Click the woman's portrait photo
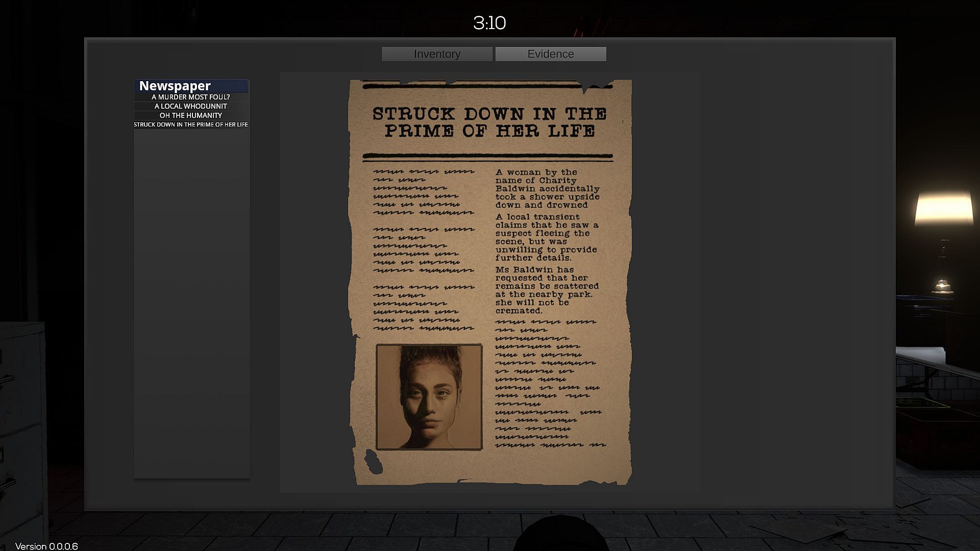Viewport: 980px width, 551px height. click(429, 397)
